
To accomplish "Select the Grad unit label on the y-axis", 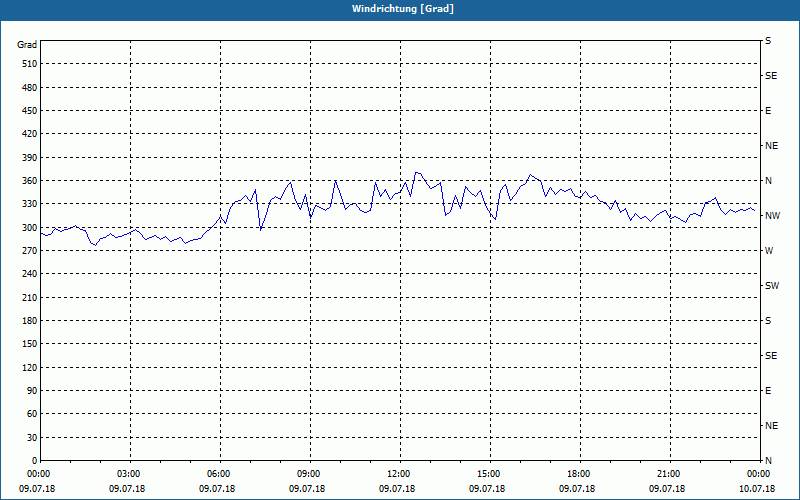I will [x=27, y=45].
